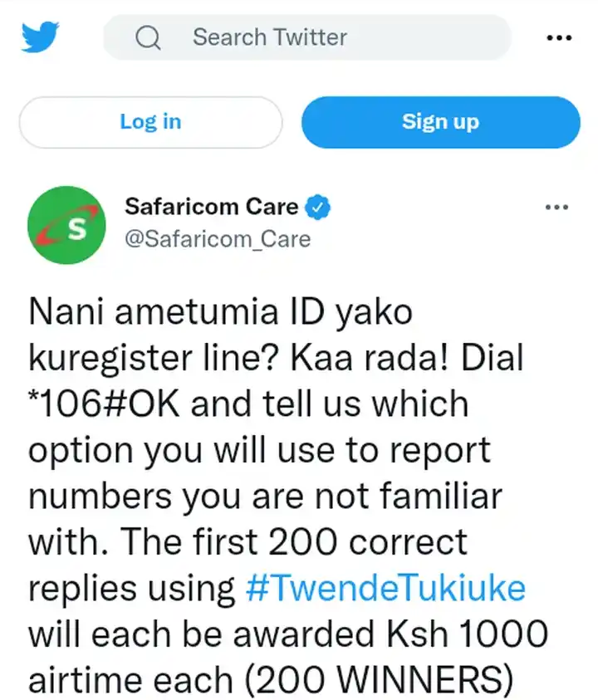
Task: Click the blue verified badge
Action: coord(317,207)
